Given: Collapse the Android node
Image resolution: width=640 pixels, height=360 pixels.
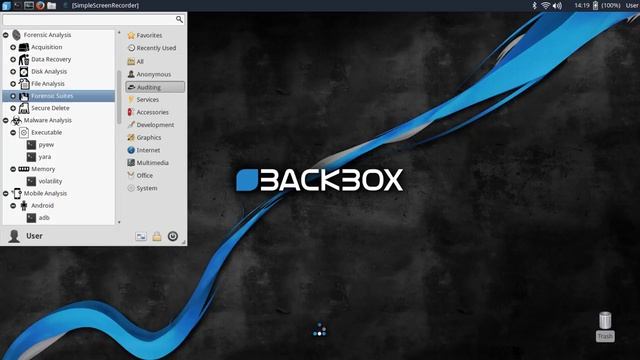Looking at the screenshot, I should point(13,206).
